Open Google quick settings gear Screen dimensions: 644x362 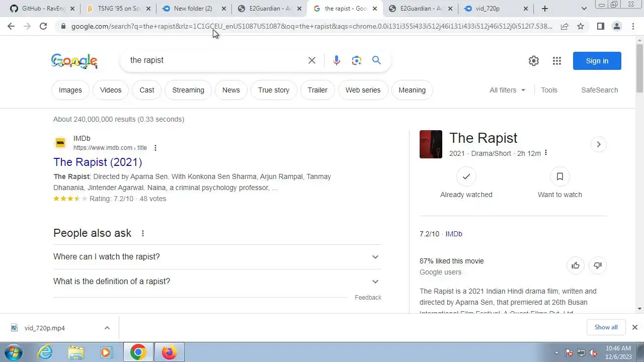(534, 61)
